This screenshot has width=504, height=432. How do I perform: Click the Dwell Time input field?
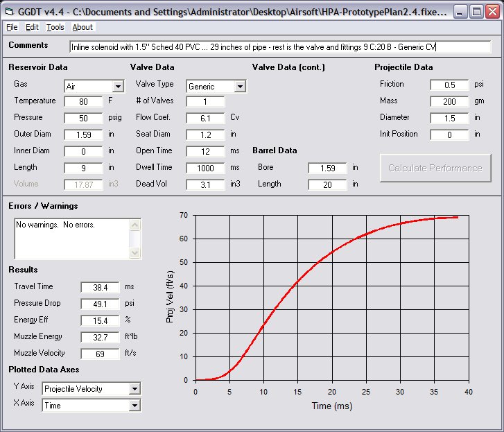(205, 168)
